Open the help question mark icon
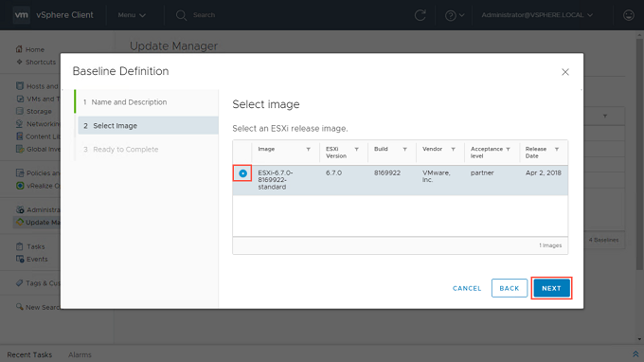Viewport: 644px width, 362px height. pyautogui.click(x=451, y=15)
